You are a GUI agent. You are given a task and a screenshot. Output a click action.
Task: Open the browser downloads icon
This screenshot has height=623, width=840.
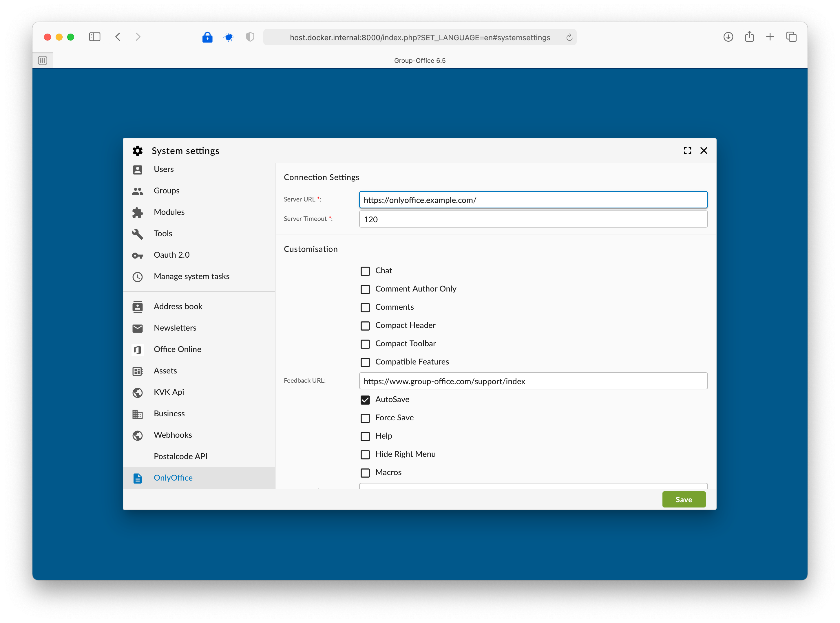728,37
